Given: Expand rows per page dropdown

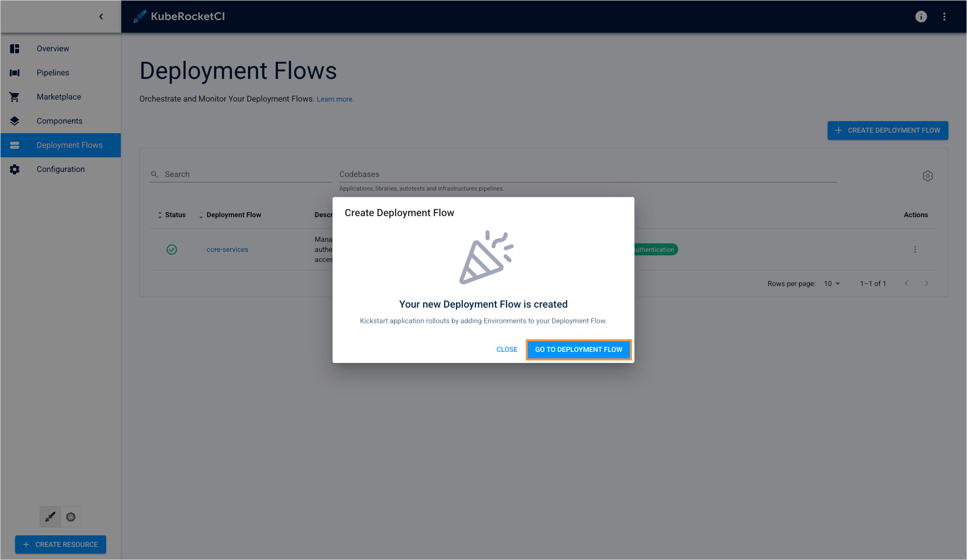Looking at the screenshot, I should pyautogui.click(x=832, y=284).
